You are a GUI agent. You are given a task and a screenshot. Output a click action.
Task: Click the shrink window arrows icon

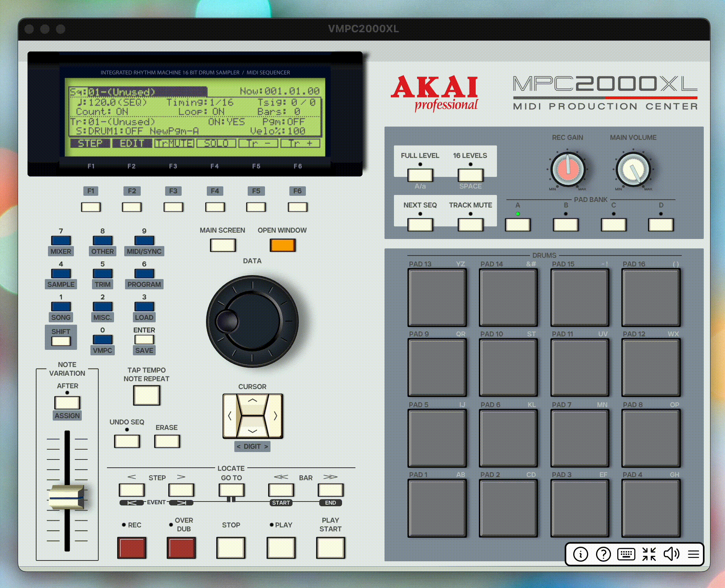(x=649, y=554)
